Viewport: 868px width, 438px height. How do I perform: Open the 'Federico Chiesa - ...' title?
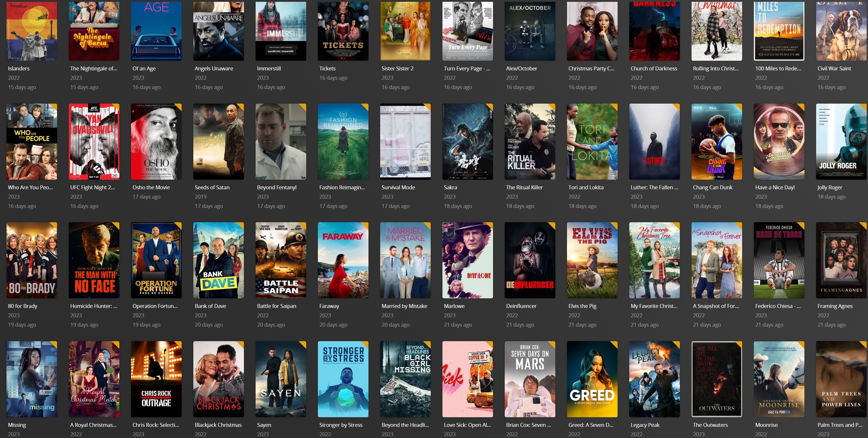tap(778, 306)
